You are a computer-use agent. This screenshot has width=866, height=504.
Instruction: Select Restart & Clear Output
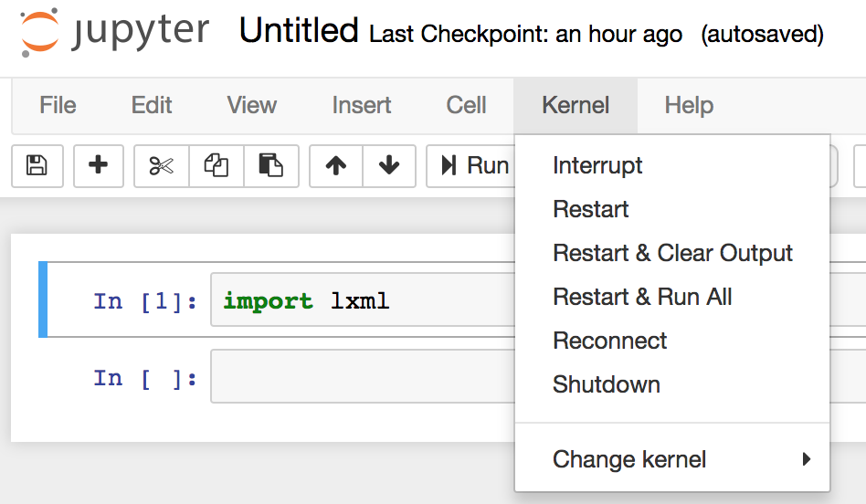click(x=672, y=254)
